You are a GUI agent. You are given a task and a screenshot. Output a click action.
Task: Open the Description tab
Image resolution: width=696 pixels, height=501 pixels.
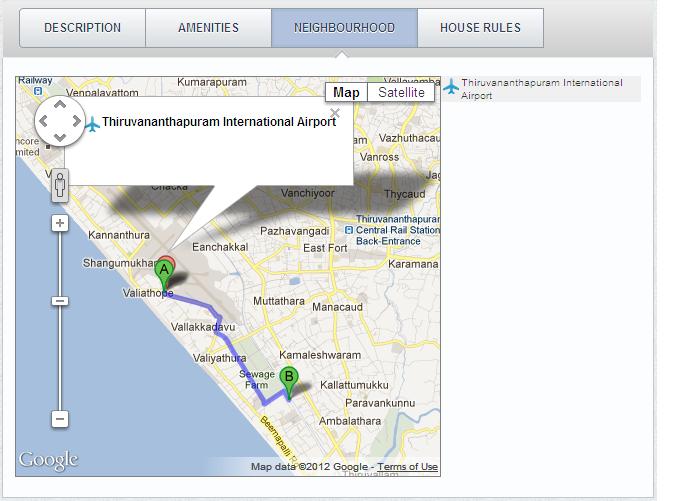[83, 28]
